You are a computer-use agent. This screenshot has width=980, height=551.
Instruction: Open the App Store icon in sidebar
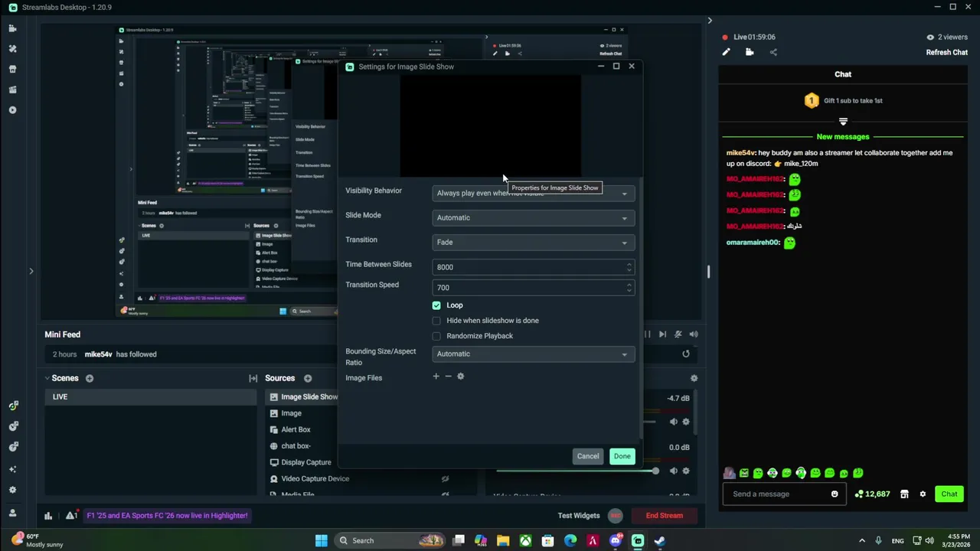pyautogui.click(x=12, y=69)
